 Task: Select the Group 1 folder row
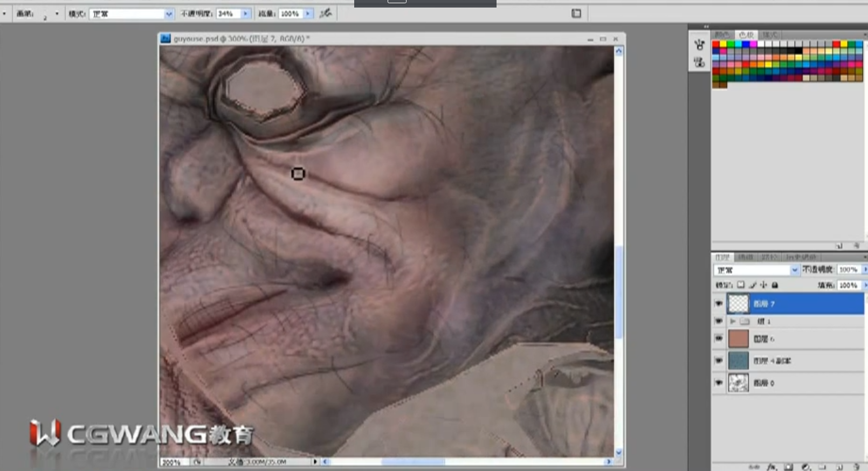(795, 321)
